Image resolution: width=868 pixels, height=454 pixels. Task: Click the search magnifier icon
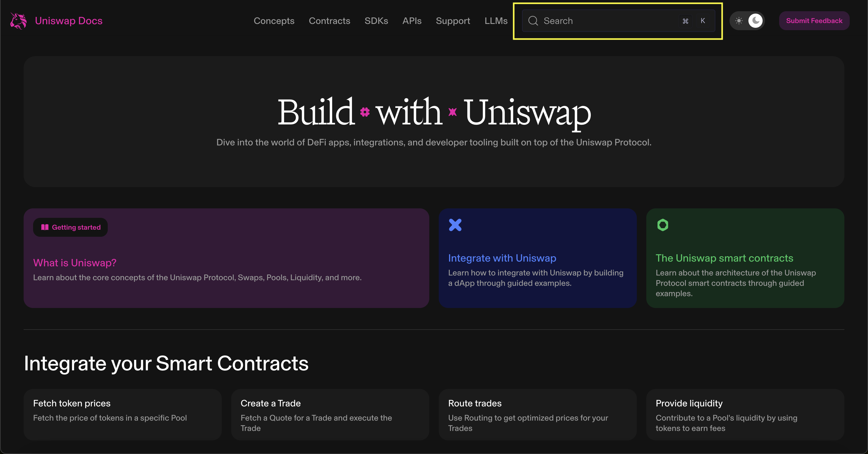coord(533,21)
